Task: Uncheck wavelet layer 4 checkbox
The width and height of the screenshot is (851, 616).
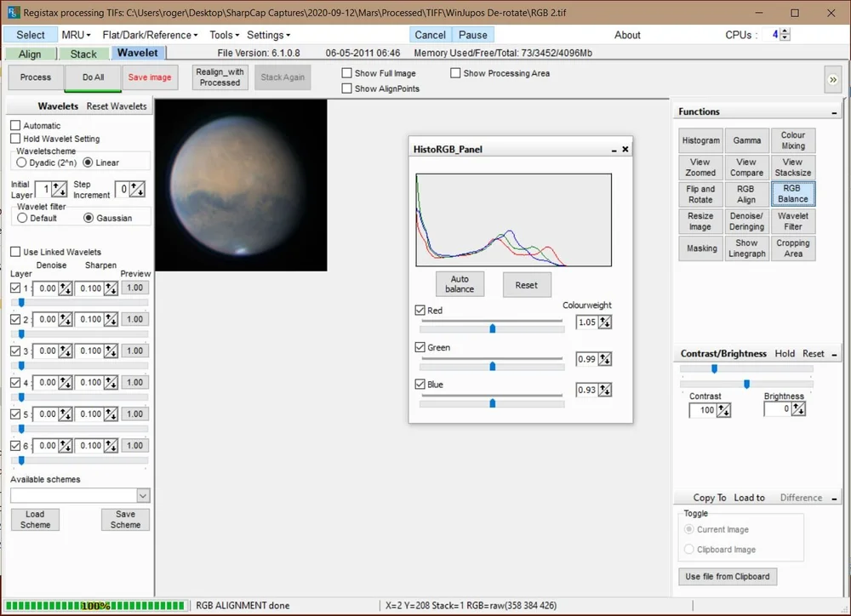Action: click(15, 383)
